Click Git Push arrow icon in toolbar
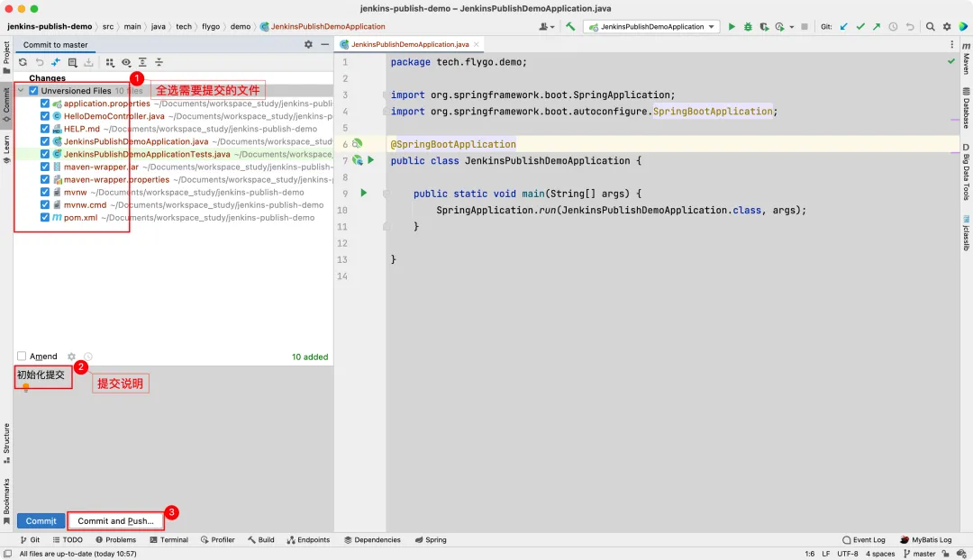 pos(877,27)
